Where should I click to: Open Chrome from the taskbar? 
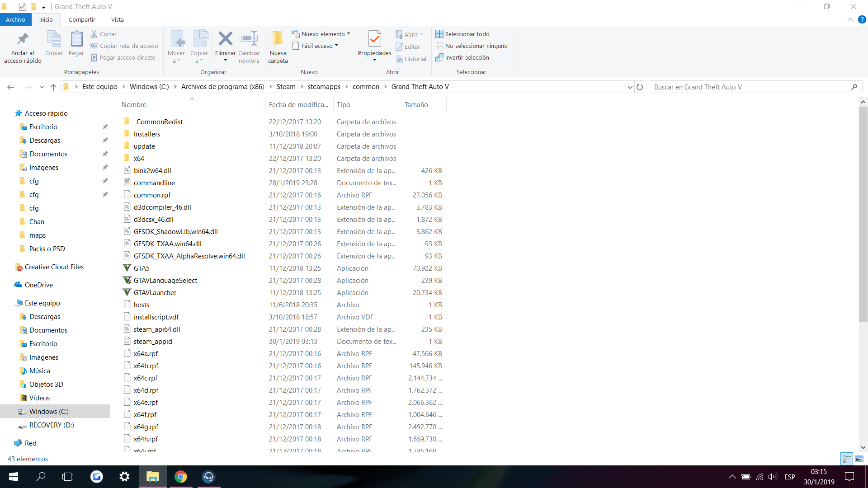tap(181, 477)
